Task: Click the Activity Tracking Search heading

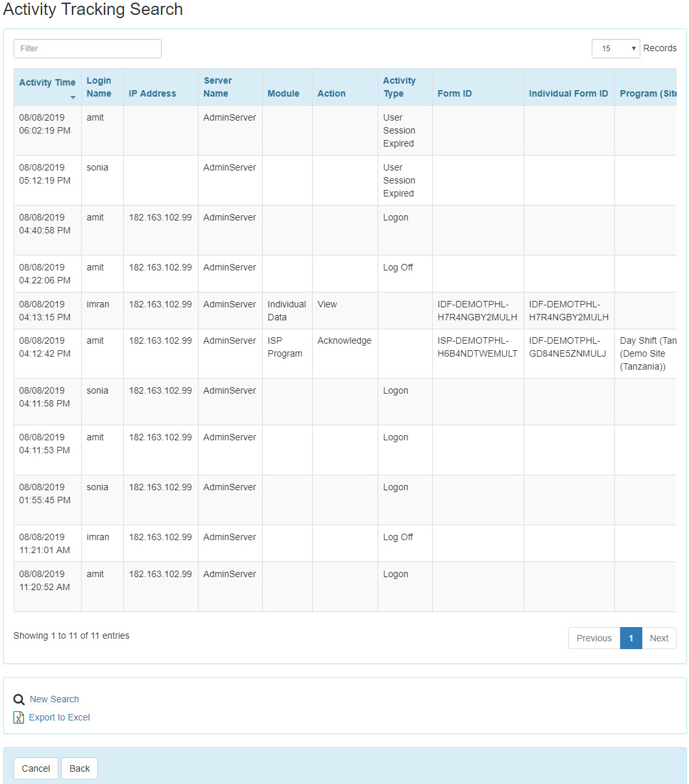Action: [x=93, y=10]
